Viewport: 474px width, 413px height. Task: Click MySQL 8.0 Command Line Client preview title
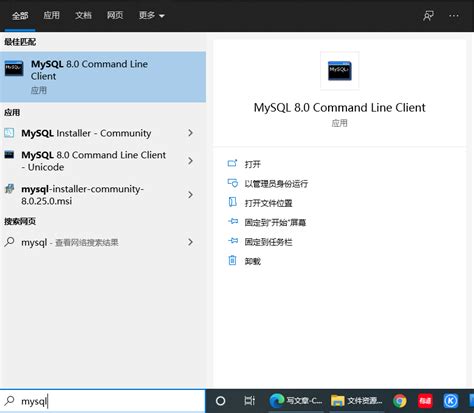339,107
